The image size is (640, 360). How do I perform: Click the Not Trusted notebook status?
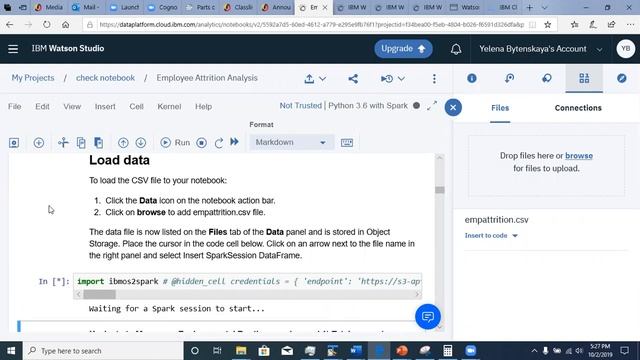coord(300,106)
